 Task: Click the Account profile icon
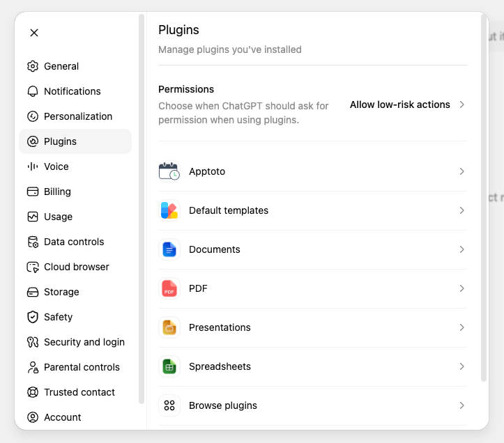click(33, 417)
